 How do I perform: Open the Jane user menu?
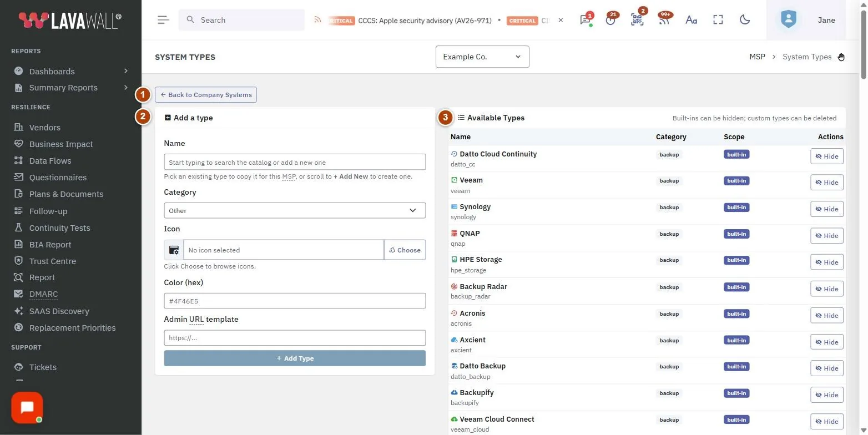click(826, 20)
